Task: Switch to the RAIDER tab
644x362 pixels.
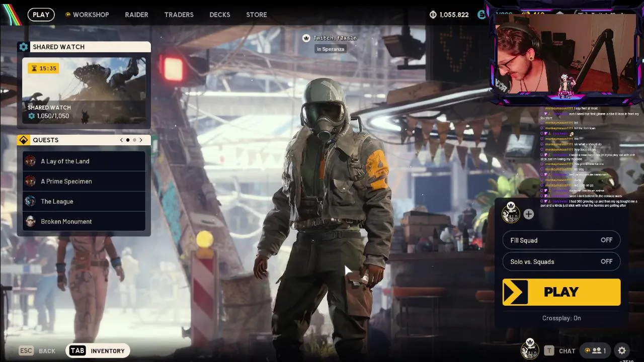Action: (x=136, y=15)
